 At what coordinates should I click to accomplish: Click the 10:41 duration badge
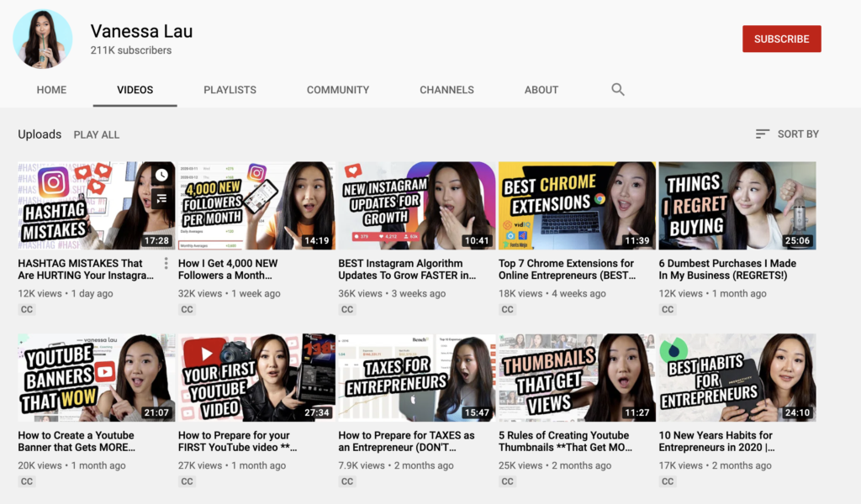coord(477,241)
